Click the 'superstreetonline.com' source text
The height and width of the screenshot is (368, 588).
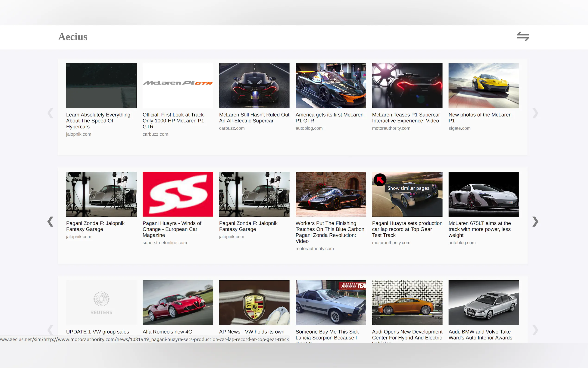pos(165,243)
